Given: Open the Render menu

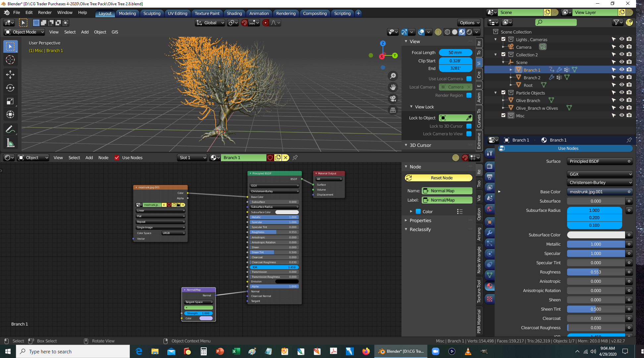Looking at the screenshot, I should [45, 12].
